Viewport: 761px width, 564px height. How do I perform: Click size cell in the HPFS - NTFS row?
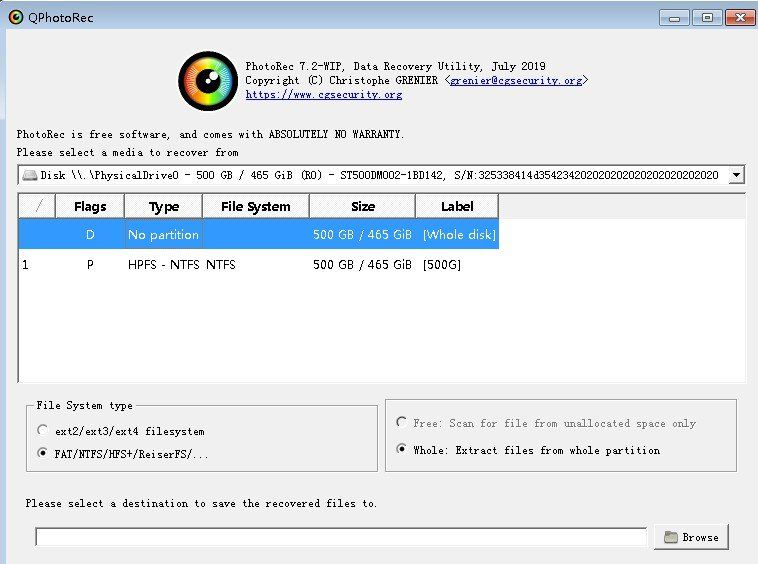[x=362, y=265]
